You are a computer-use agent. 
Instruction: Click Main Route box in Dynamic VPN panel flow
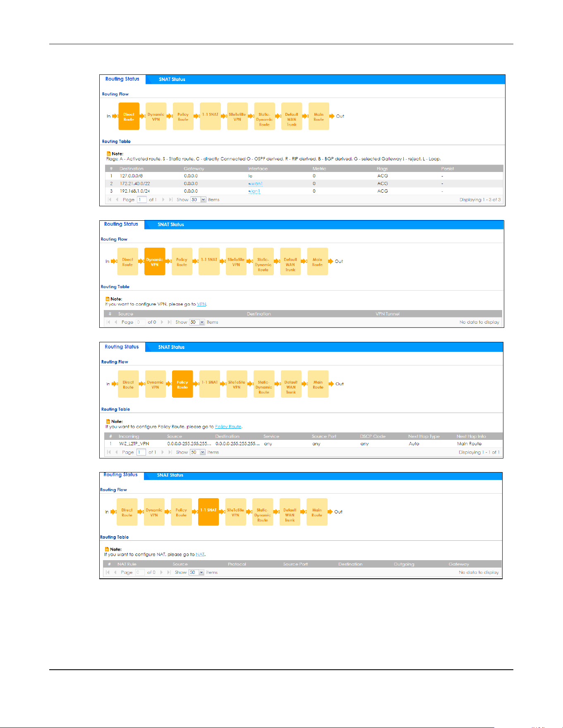[x=317, y=261]
